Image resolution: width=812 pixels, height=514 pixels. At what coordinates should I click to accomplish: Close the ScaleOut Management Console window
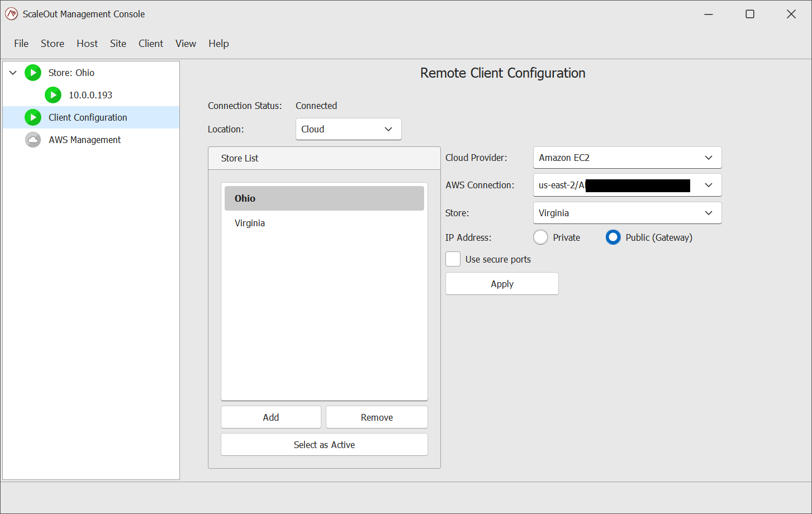791,14
